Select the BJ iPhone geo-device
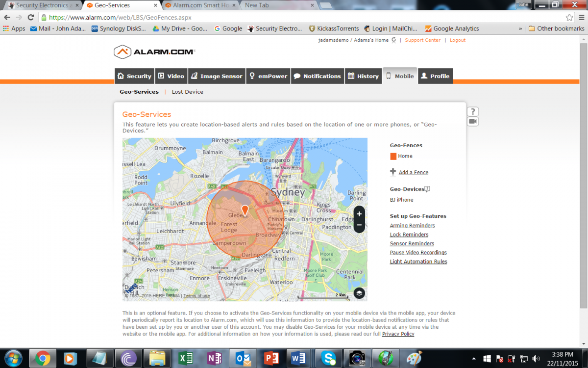The width and height of the screenshot is (588, 368). click(x=401, y=200)
